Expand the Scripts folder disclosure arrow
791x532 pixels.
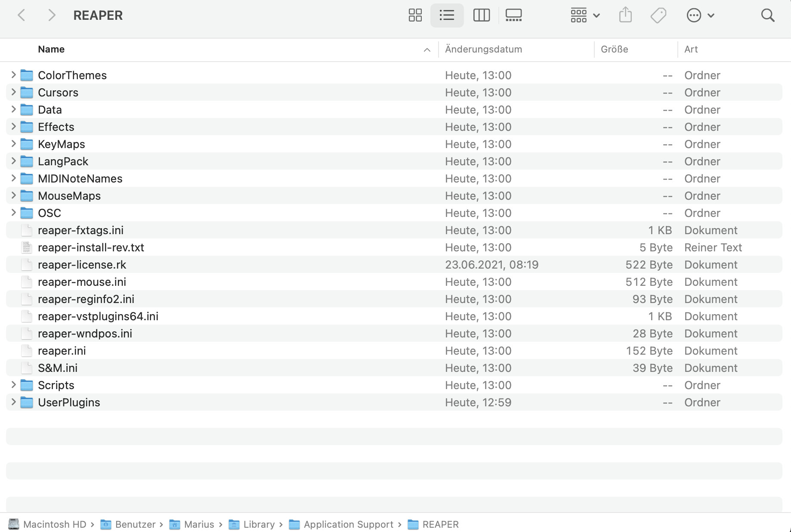[13, 385]
